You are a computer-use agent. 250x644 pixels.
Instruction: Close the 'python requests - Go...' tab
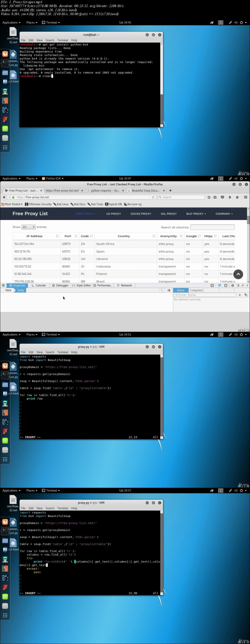(123, 190)
